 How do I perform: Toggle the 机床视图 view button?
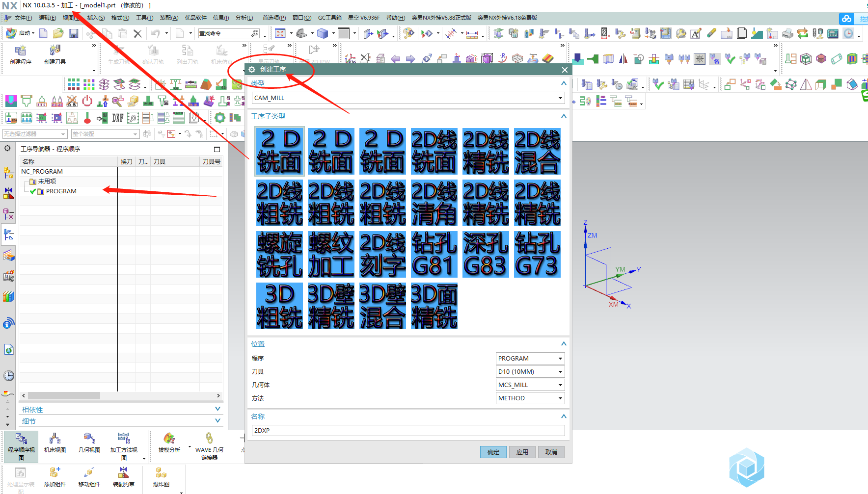click(55, 443)
